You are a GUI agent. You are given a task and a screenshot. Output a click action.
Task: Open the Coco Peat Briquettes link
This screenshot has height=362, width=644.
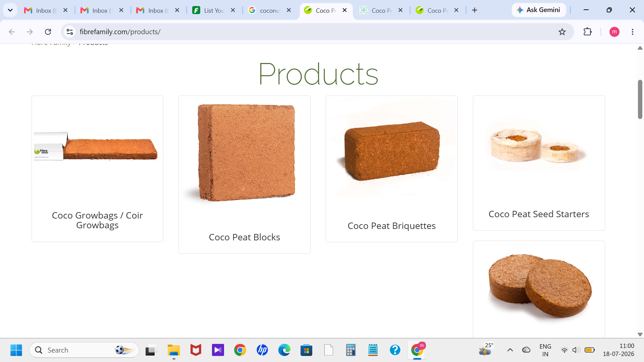point(392,226)
